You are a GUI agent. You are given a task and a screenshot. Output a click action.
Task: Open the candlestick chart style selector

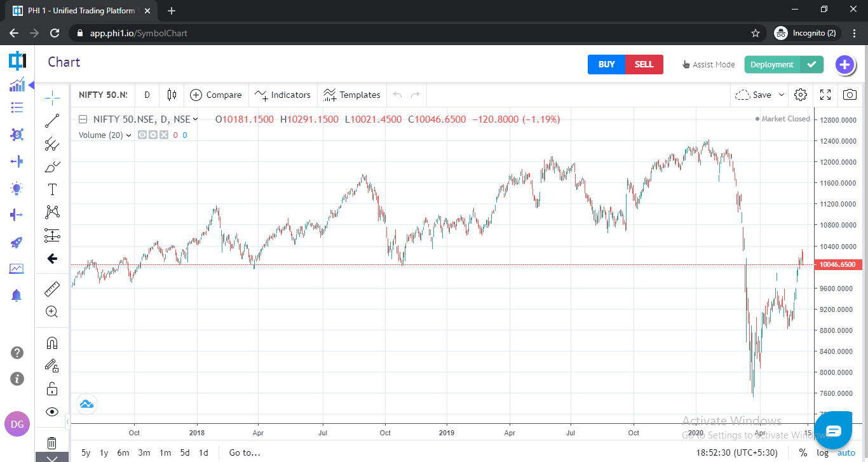[x=172, y=95]
